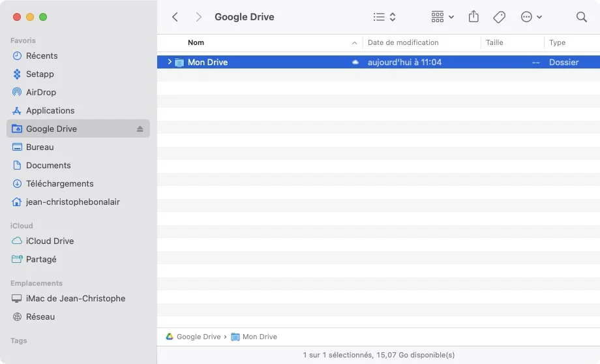The height and width of the screenshot is (364, 600).
Task: Click the Google Drive window title
Action: pos(244,17)
